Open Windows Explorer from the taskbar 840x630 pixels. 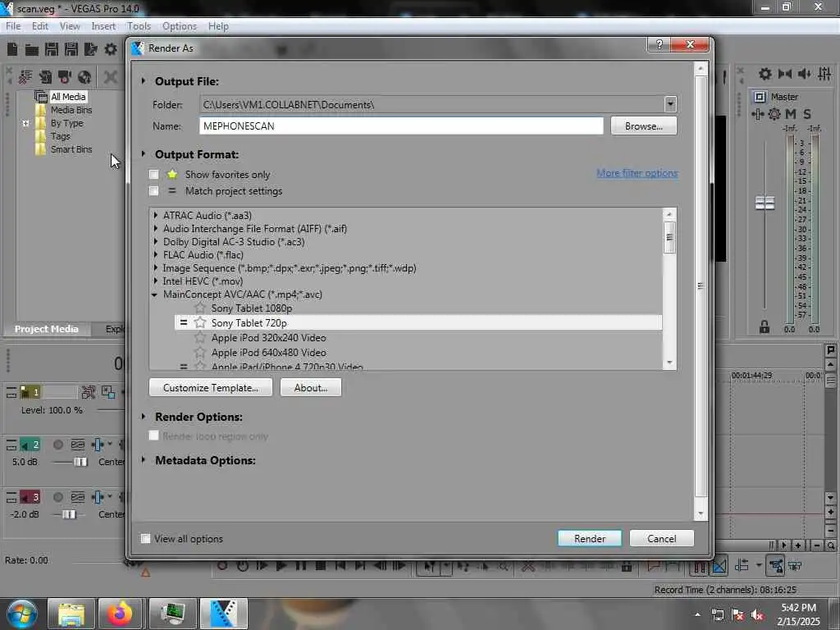pyautogui.click(x=71, y=614)
